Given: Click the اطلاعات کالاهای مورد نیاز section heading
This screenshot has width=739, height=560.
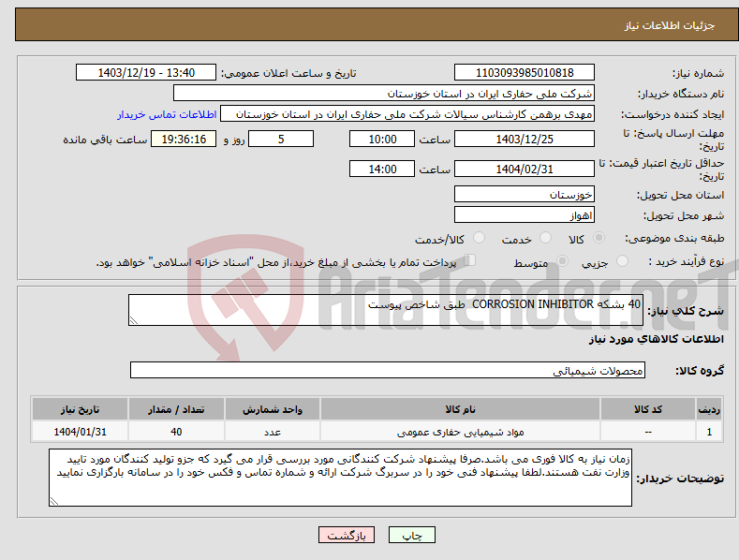Looking at the screenshot, I should 656,339.
